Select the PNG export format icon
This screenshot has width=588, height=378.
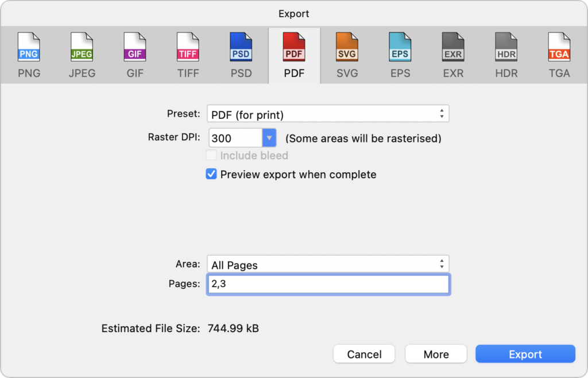click(x=29, y=55)
